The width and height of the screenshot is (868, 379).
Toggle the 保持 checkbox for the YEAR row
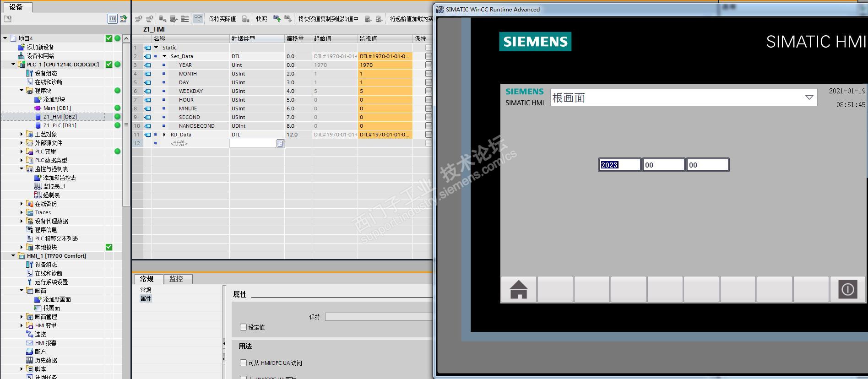[x=429, y=65]
